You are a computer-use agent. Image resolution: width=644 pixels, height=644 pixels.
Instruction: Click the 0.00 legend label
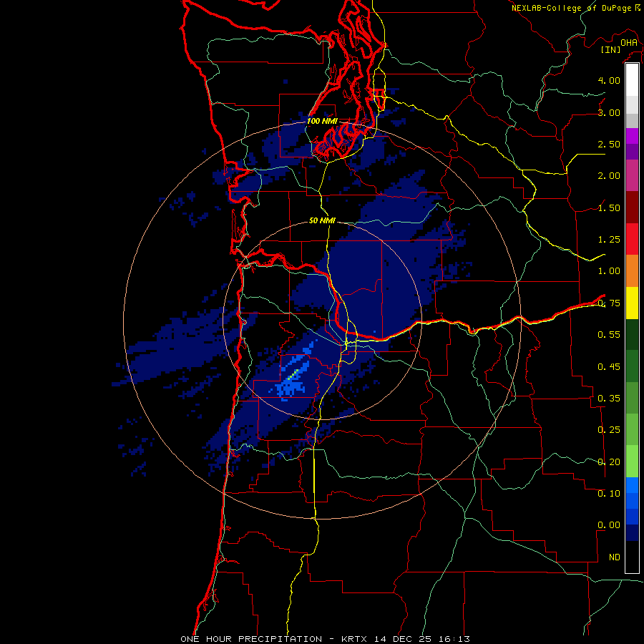pos(609,525)
